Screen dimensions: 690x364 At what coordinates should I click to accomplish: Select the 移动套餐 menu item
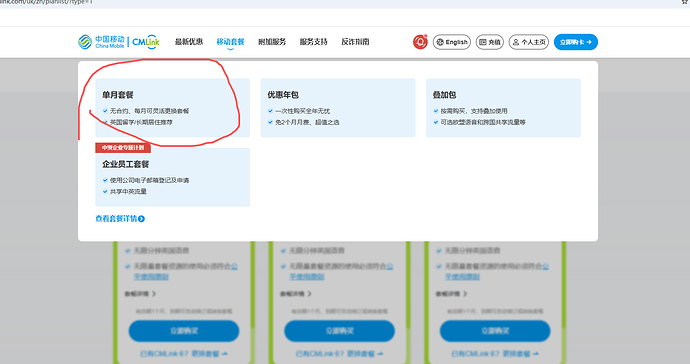[x=230, y=42]
